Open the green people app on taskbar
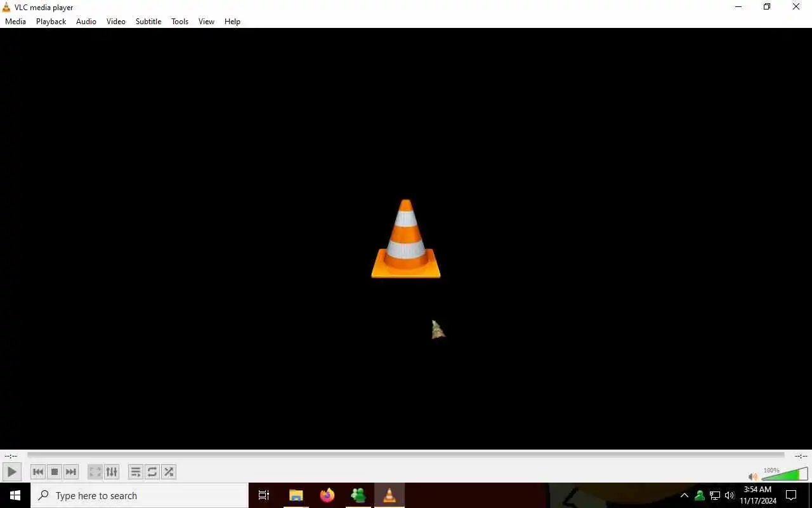The width and height of the screenshot is (812, 508). point(358,495)
